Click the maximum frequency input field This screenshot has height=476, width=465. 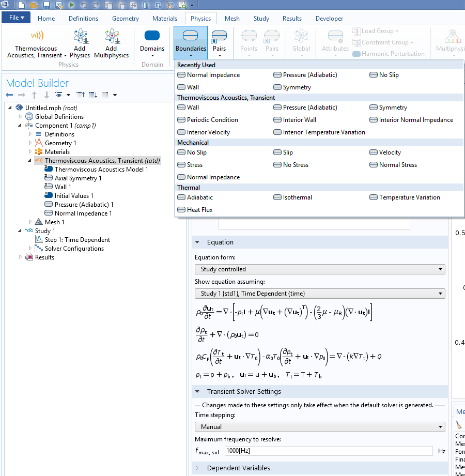pyautogui.click(x=328, y=451)
